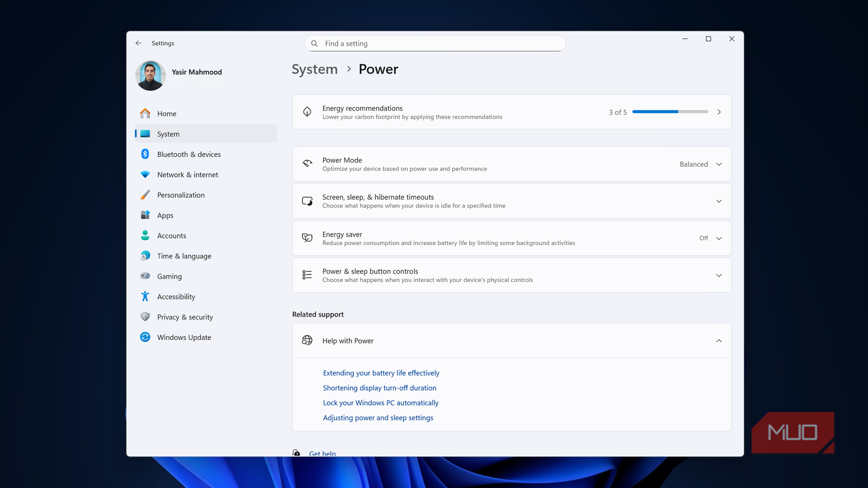
Task: Open Adjusting power and sleep settings link
Action: (x=378, y=418)
